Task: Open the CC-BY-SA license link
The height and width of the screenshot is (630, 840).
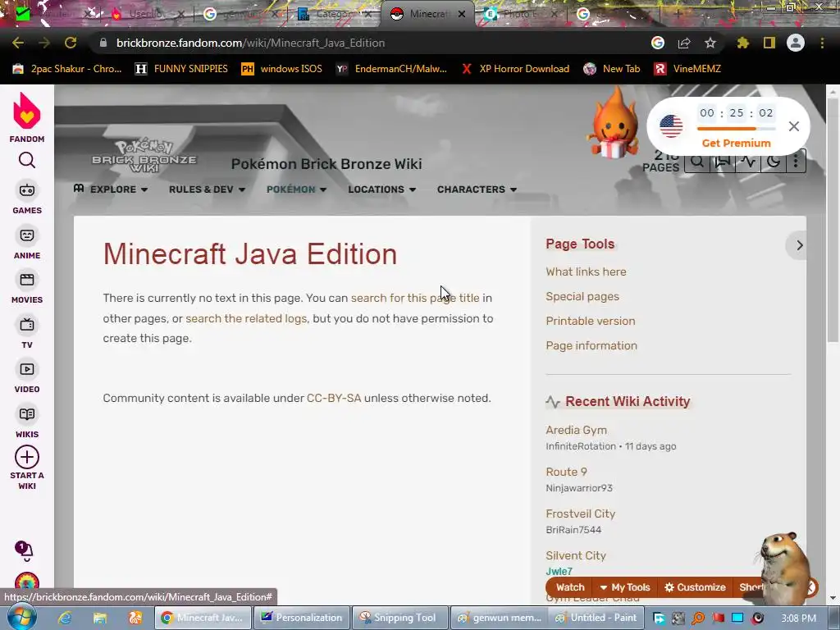Action: click(x=334, y=398)
